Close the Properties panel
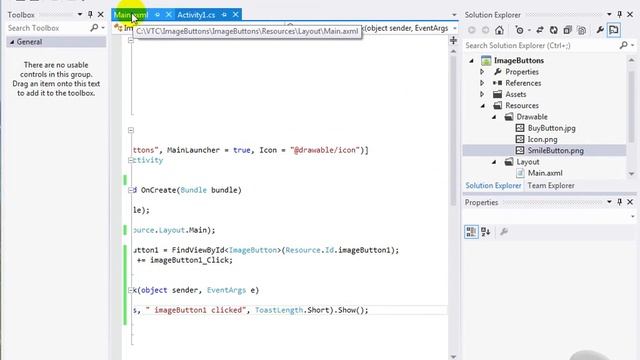Viewport: 640px width, 360px height. pyautogui.click(x=630, y=202)
